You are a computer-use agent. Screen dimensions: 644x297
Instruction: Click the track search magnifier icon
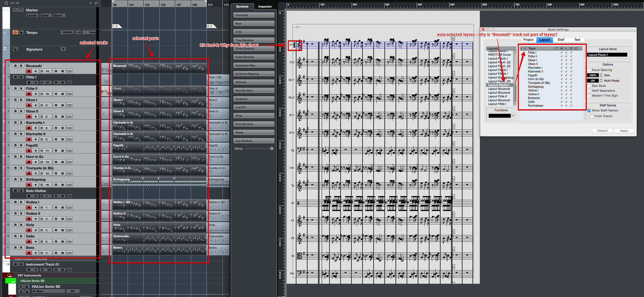[96, 3]
